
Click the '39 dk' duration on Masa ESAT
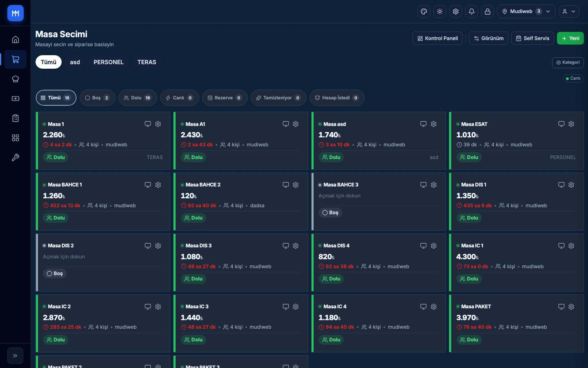(x=467, y=145)
